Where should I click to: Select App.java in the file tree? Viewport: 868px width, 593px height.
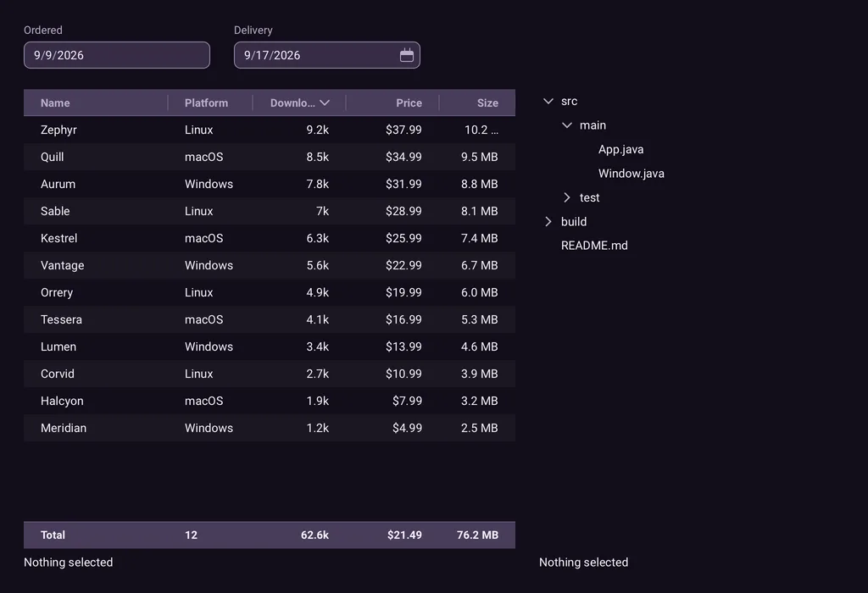620,149
